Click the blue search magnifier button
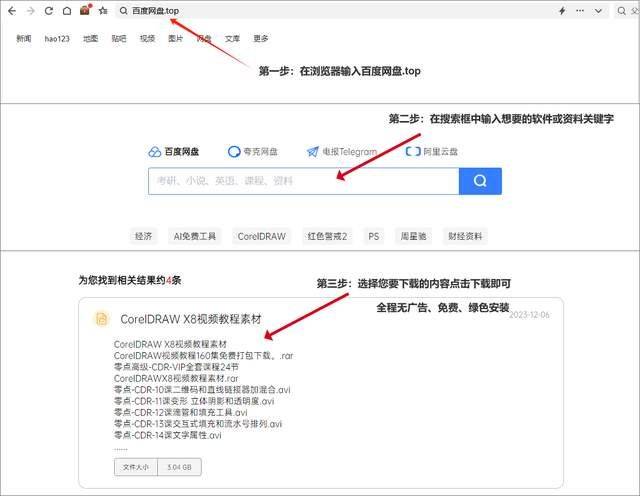 coord(480,181)
